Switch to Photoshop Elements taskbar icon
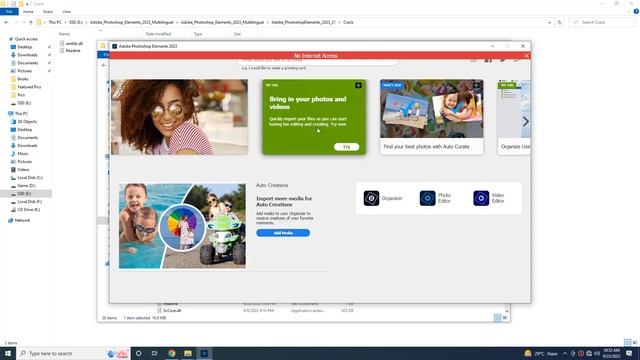 [x=204, y=353]
